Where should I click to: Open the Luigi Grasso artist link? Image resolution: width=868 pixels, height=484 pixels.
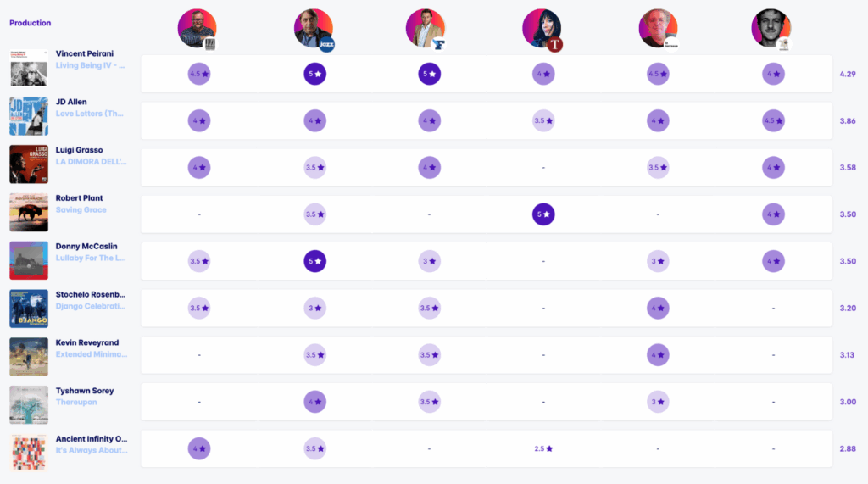click(x=79, y=150)
